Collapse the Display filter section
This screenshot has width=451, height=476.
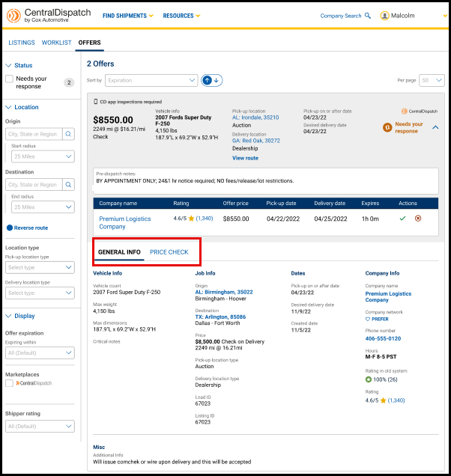tap(8, 316)
